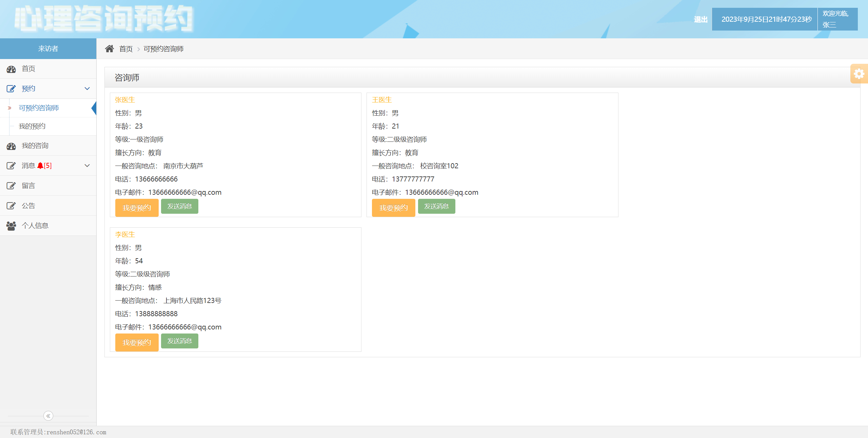Click the 李医生 name link
Screen dimensions: 868x438
tap(125, 234)
